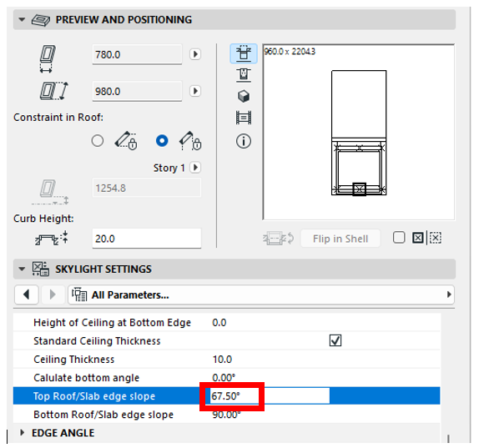Click the Curb Height input field
479x448 pixels.
pyautogui.click(x=147, y=239)
